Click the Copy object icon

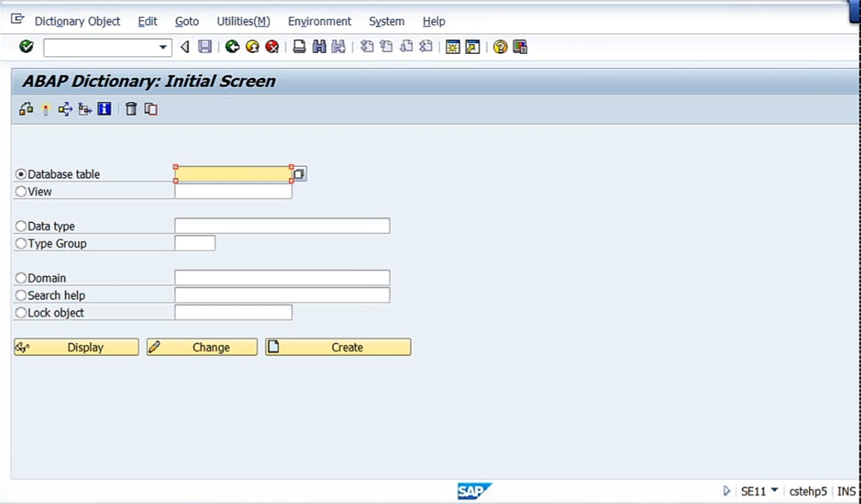coord(151,109)
